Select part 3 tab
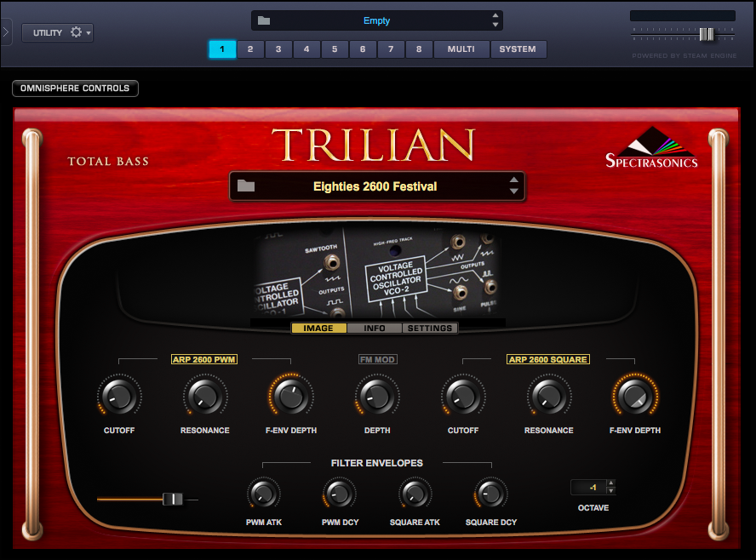 tap(278, 49)
